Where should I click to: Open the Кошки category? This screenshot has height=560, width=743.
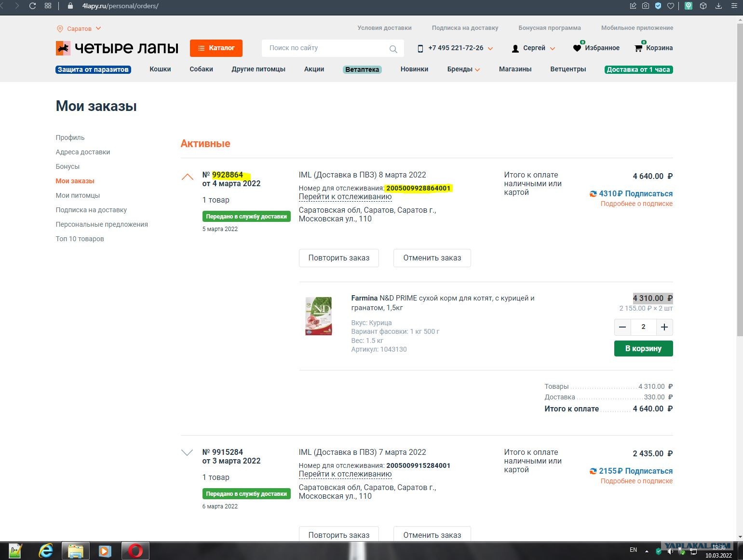(160, 69)
